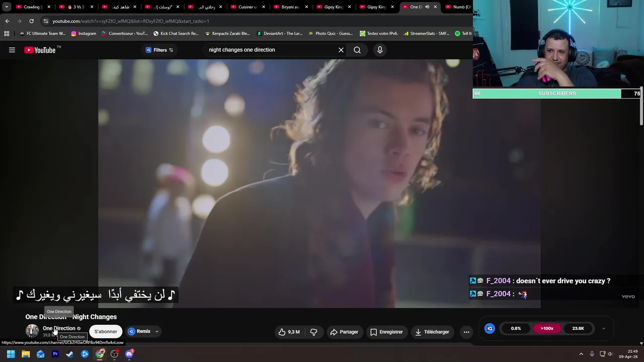This screenshot has width=644, height=362.
Task: Open the DeviantArt bookmark
Action: (x=279, y=34)
